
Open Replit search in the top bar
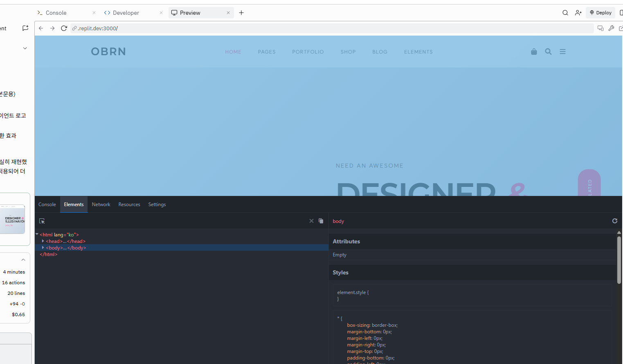pos(565,13)
